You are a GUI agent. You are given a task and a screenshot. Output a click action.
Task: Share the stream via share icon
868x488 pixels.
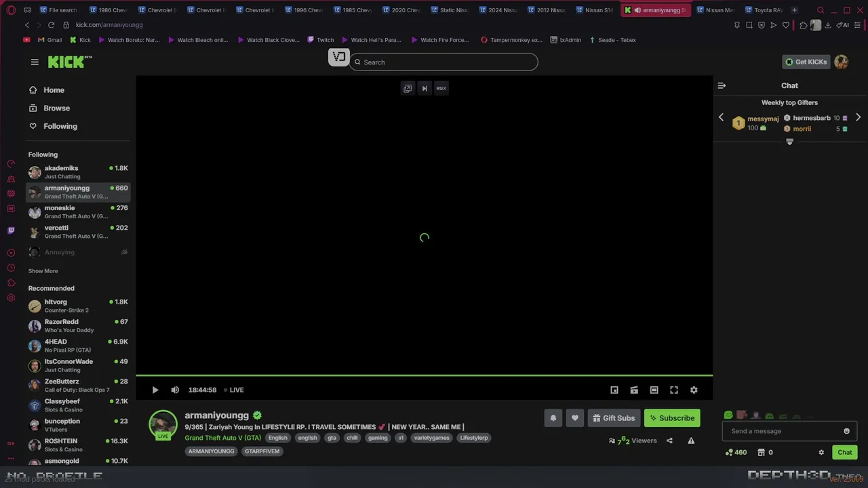669,441
